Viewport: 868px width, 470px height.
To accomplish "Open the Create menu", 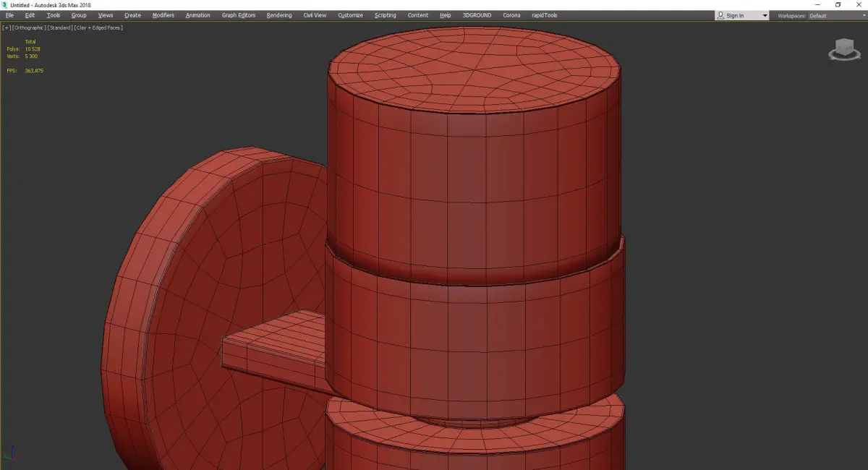I will coord(132,15).
